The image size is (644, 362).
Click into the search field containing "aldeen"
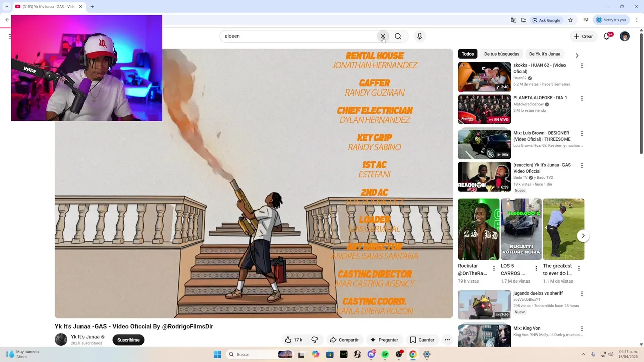pyautogui.click(x=299, y=36)
